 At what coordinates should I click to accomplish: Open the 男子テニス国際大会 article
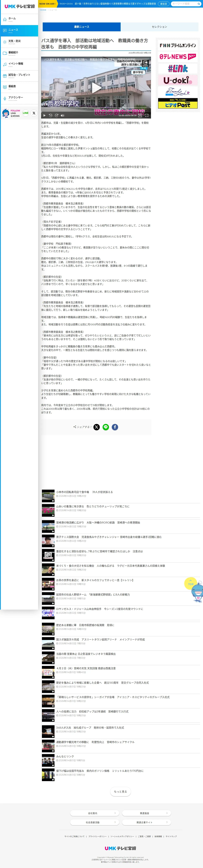point(109,537)
